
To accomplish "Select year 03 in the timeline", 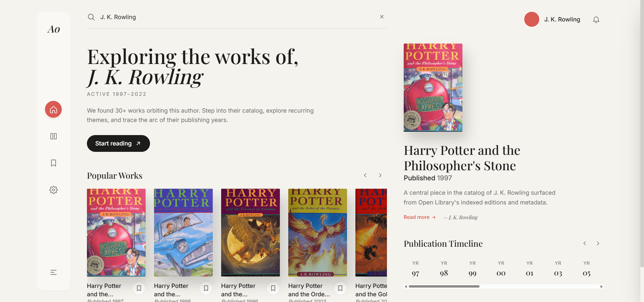I will point(558,269).
